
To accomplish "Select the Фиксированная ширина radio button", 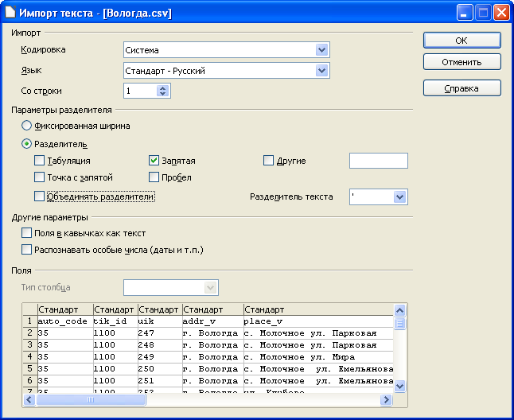I will [x=27, y=126].
